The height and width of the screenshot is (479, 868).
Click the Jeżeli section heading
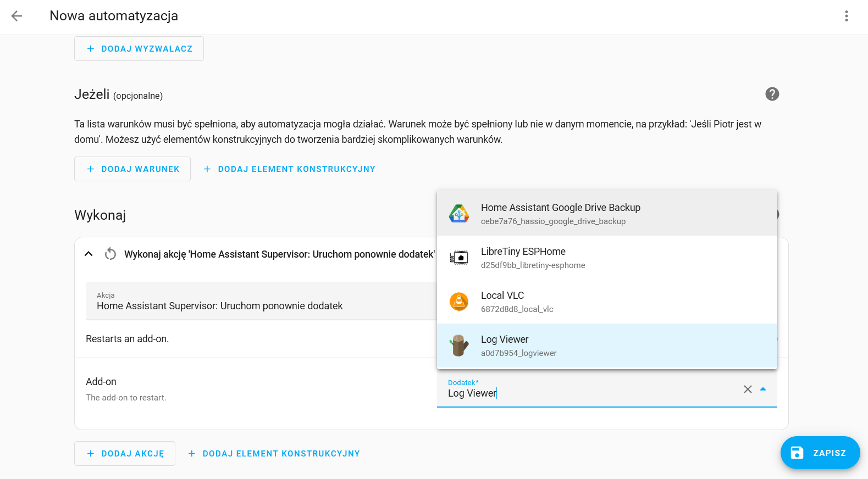tap(92, 94)
